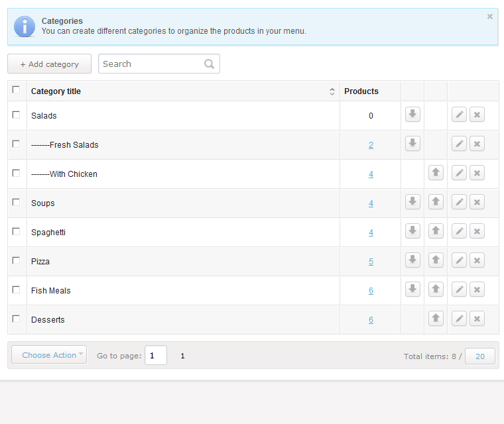The width and height of the screenshot is (504, 424).
Task: Click the search magnifier icon
Action: pos(210,64)
